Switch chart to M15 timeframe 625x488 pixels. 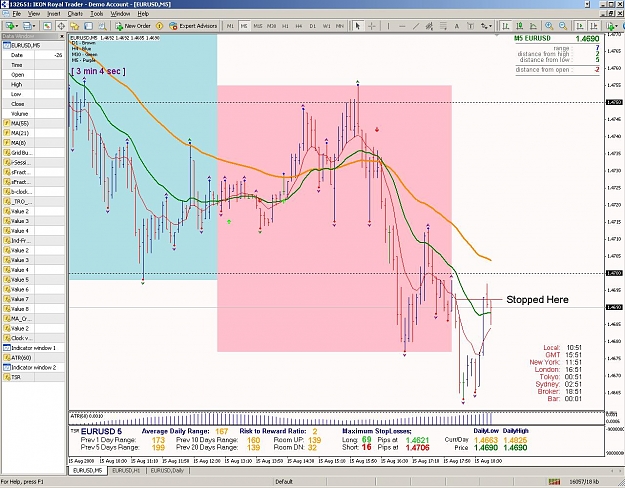click(x=257, y=26)
